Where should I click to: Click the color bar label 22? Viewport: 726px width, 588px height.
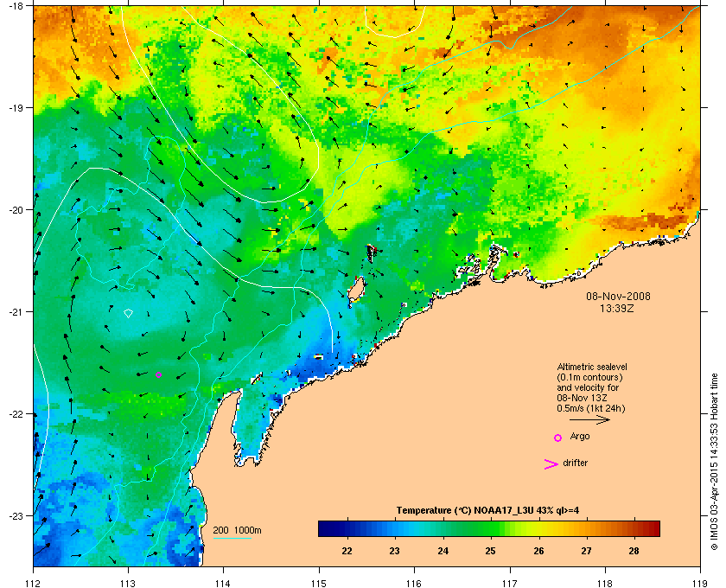coord(347,551)
